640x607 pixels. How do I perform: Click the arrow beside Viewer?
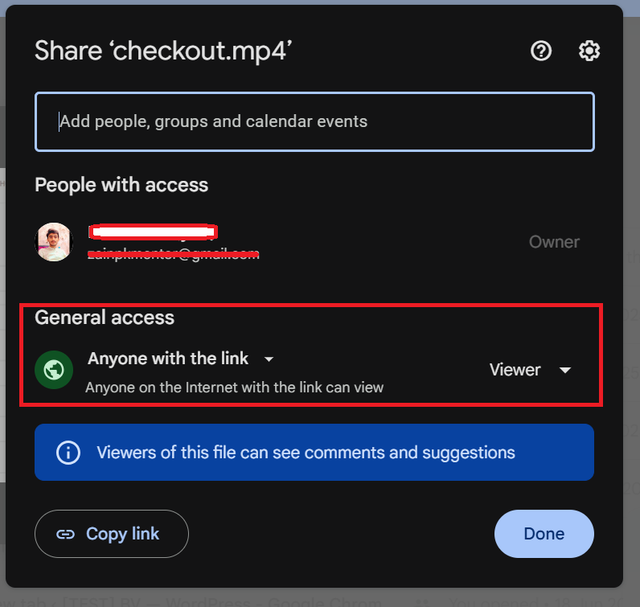[565, 370]
